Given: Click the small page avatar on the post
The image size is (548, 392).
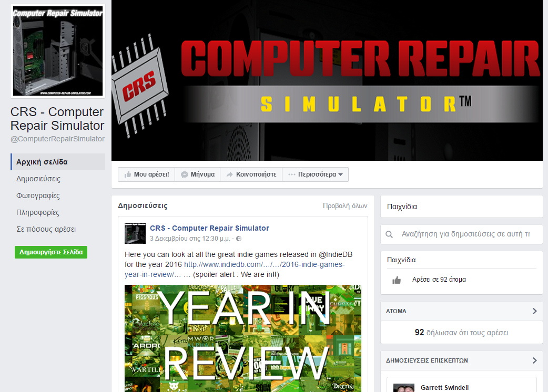Looking at the screenshot, I should [135, 233].
